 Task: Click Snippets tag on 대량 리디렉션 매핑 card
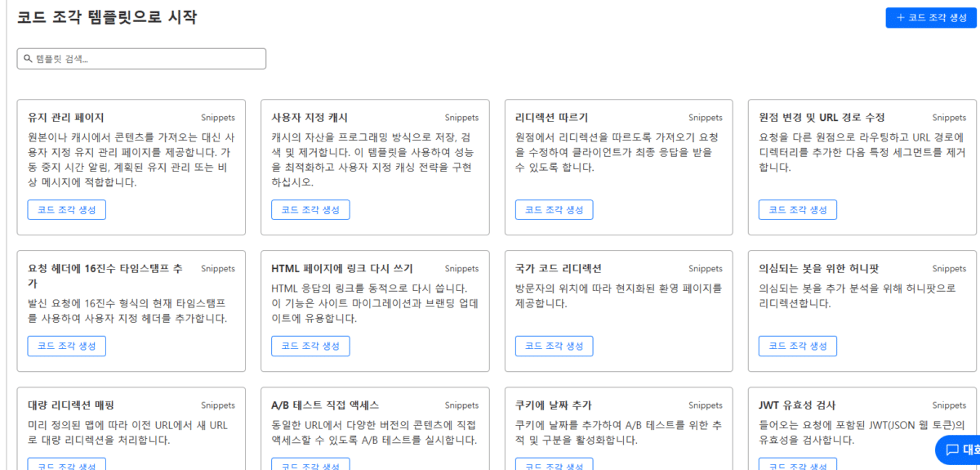[218, 405]
